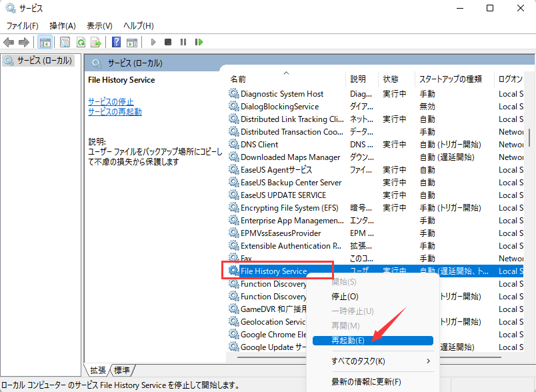The width and height of the screenshot is (536, 392).
Task: Click the Properties toolbar icon
Action: click(x=65, y=42)
